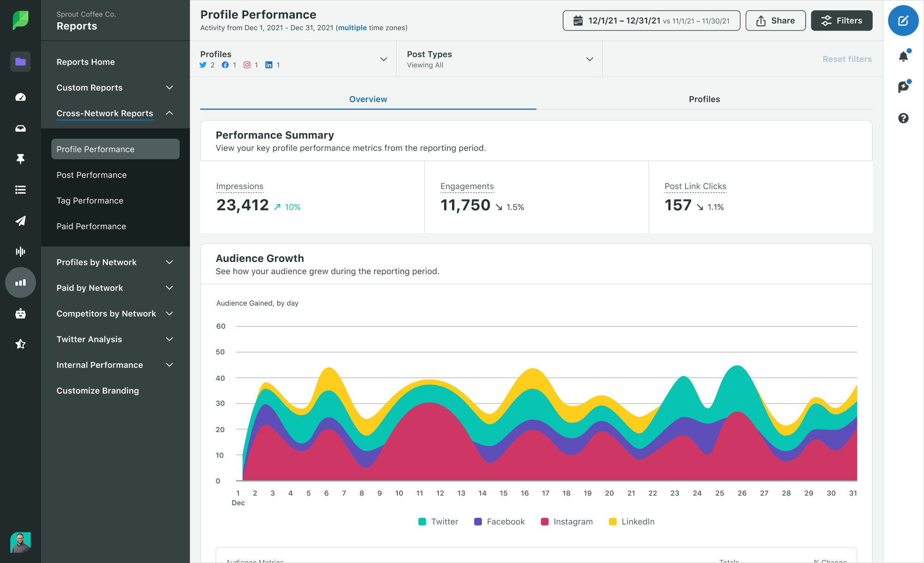
Task: Click Reset filters link
Action: pyautogui.click(x=847, y=59)
